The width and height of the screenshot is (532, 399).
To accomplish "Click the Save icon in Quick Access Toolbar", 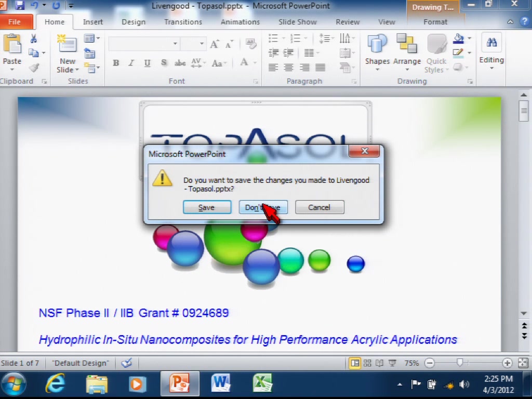I will pyautogui.click(x=20, y=5).
